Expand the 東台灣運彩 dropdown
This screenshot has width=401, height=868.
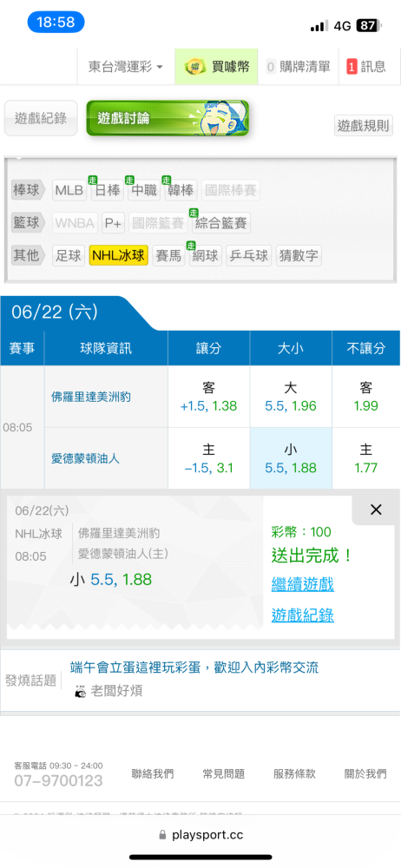pos(126,67)
